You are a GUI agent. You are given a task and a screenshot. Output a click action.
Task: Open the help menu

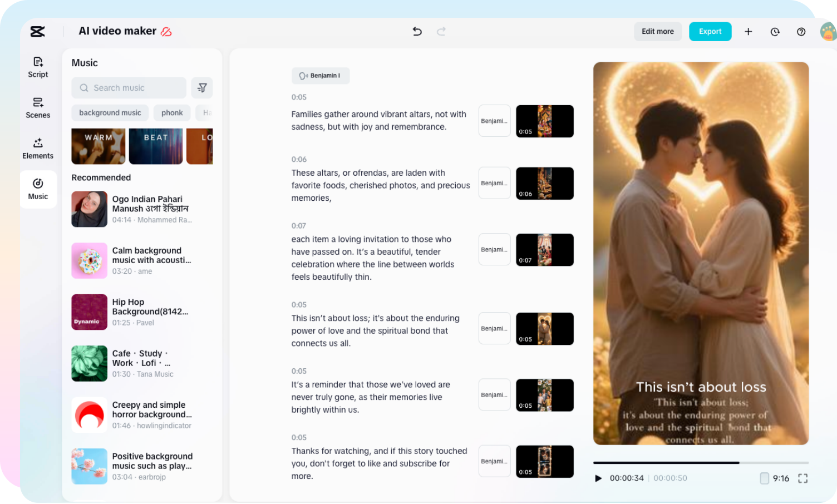[801, 32]
